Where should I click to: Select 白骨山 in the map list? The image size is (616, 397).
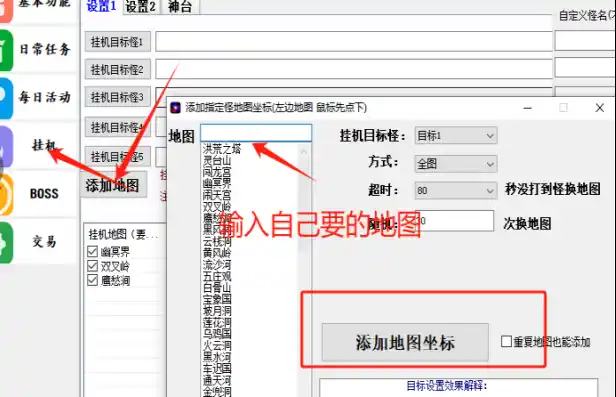pyautogui.click(x=217, y=288)
